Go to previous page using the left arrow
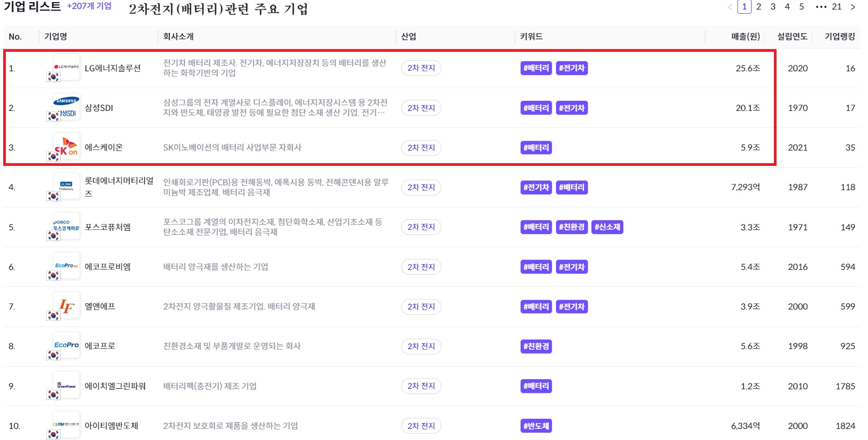Image resolution: width=868 pixels, height=440 pixels. 730,7
